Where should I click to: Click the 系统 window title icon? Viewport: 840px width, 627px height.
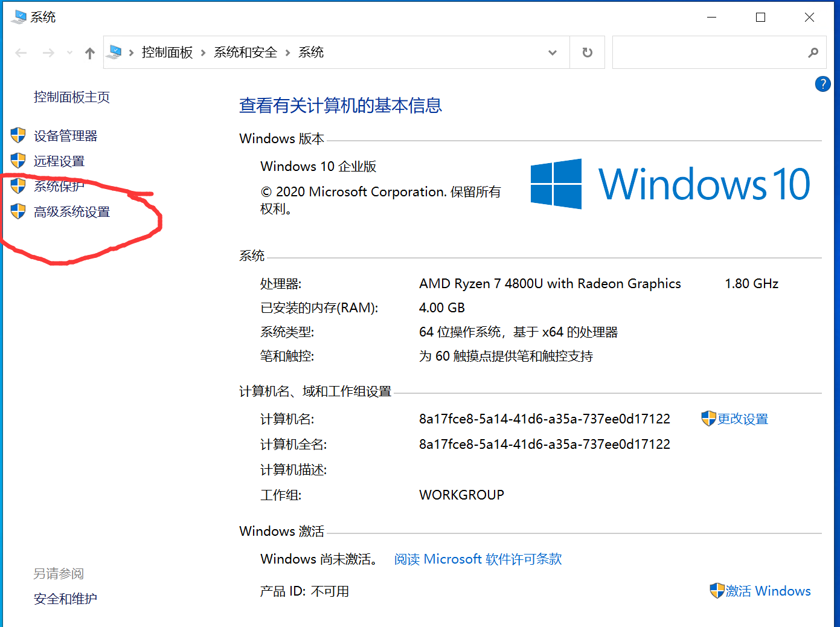pos(19,17)
